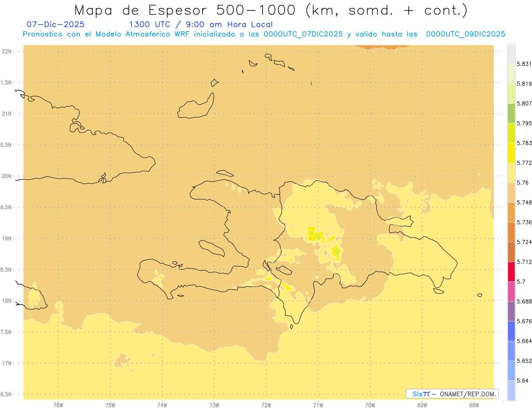
Task: Select the bright yellow swatch between 5.783 and 5.772
Action: (x=511, y=153)
